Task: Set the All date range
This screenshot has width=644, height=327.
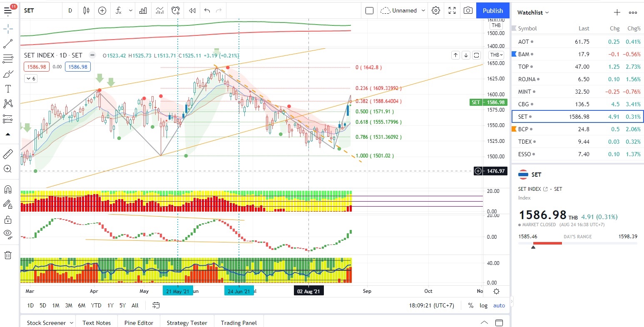Action: (x=135, y=305)
